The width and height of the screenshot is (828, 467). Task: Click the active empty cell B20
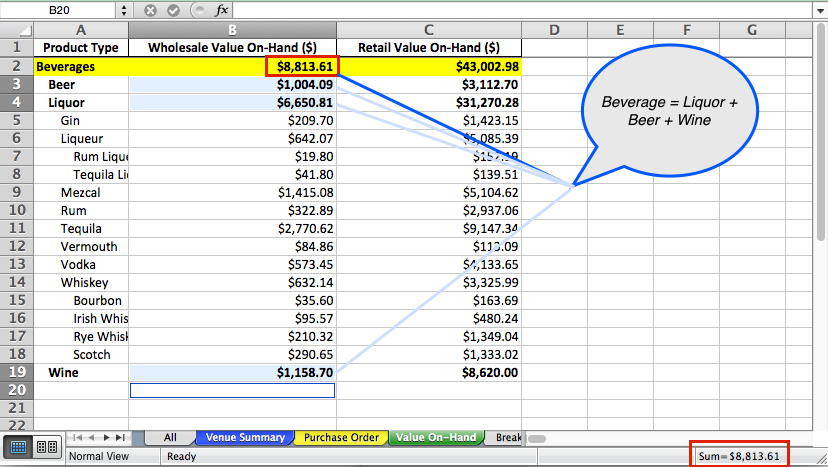232,390
